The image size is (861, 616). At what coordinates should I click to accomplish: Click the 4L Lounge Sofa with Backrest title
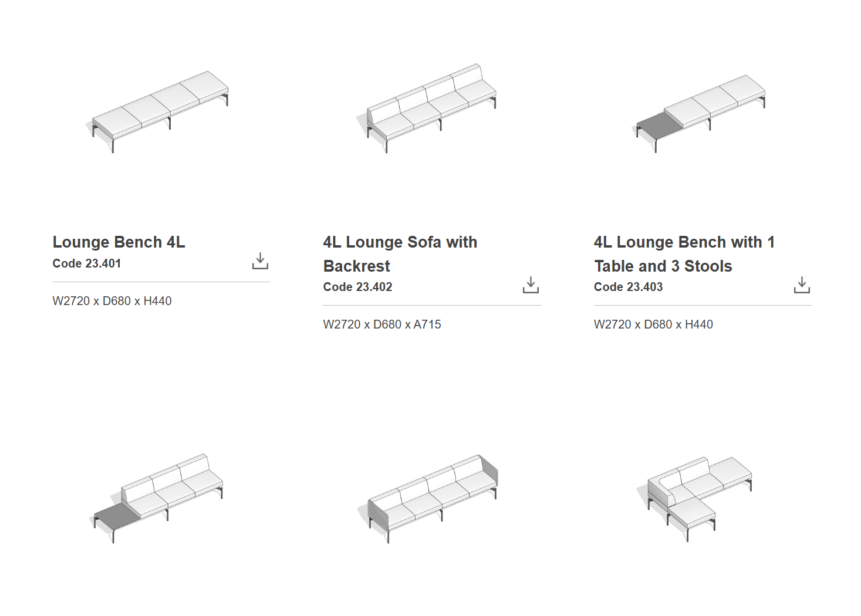coord(400,253)
